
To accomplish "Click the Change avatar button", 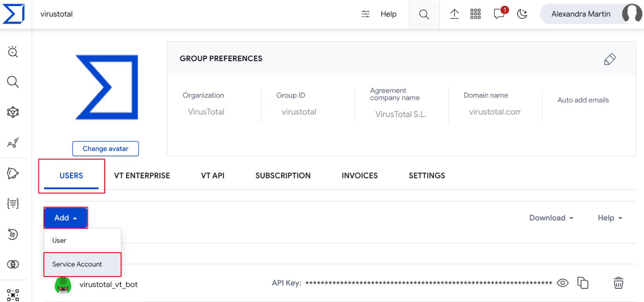I will tap(105, 149).
